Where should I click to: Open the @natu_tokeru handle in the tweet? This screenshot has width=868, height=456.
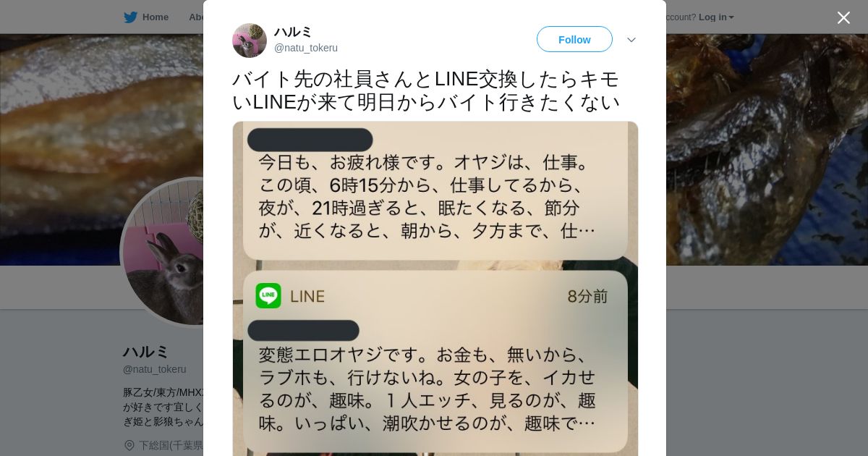[x=306, y=48]
